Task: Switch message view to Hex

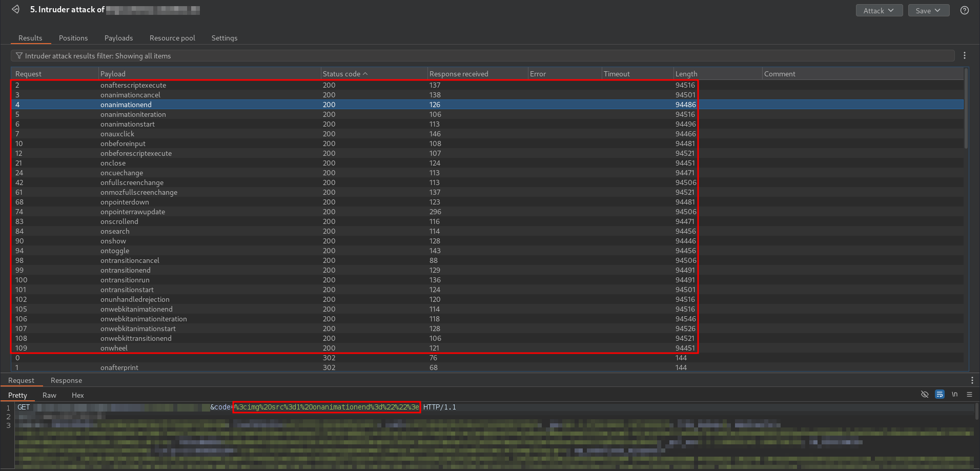Action: point(77,395)
